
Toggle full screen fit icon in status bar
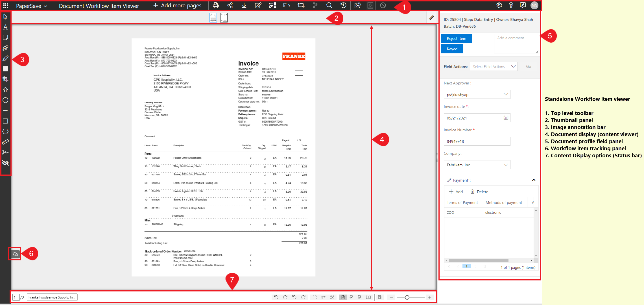pos(315,297)
